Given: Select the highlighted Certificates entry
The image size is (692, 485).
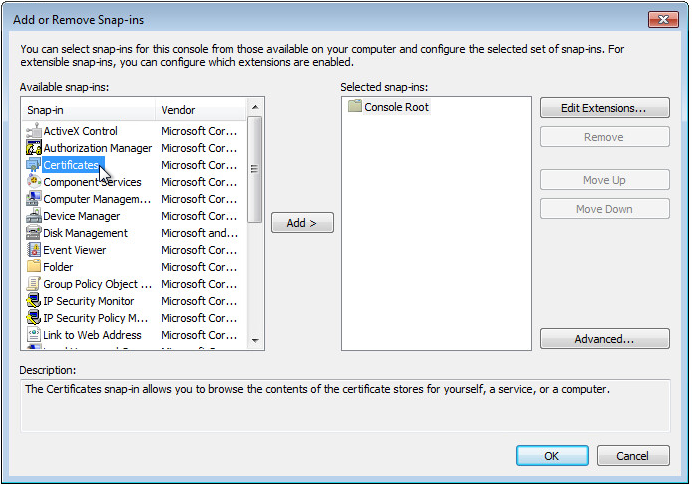Looking at the screenshot, I should (73, 165).
